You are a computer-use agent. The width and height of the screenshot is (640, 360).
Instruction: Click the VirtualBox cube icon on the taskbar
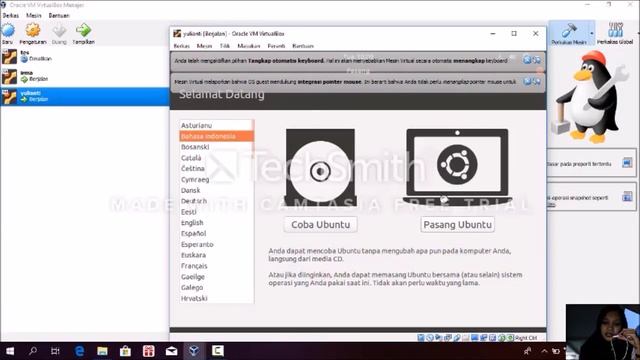tap(194, 351)
